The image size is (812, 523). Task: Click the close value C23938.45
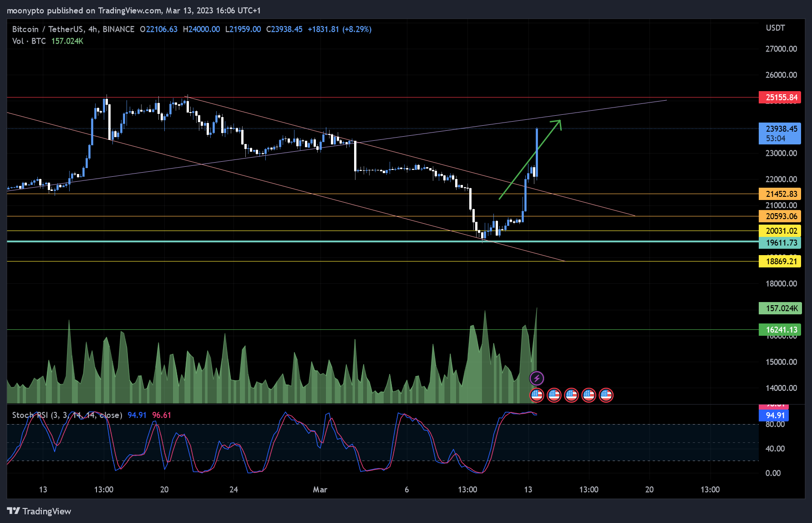tap(284, 29)
